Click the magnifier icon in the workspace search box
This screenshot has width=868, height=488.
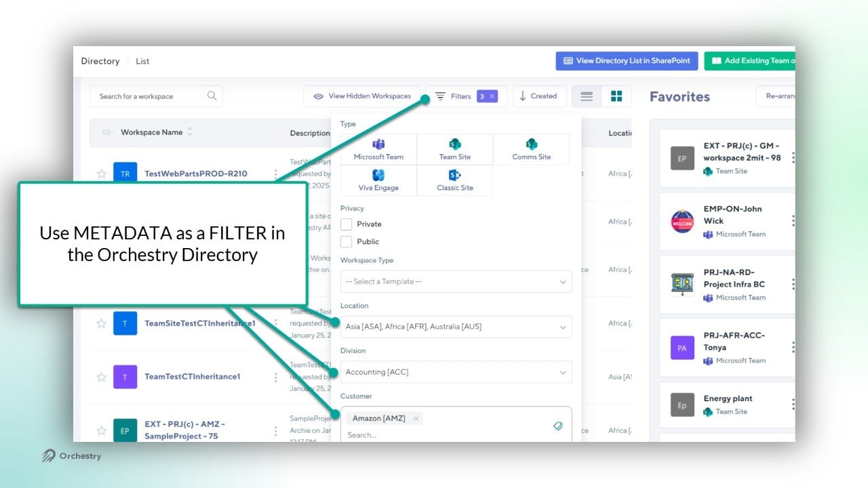212,96
